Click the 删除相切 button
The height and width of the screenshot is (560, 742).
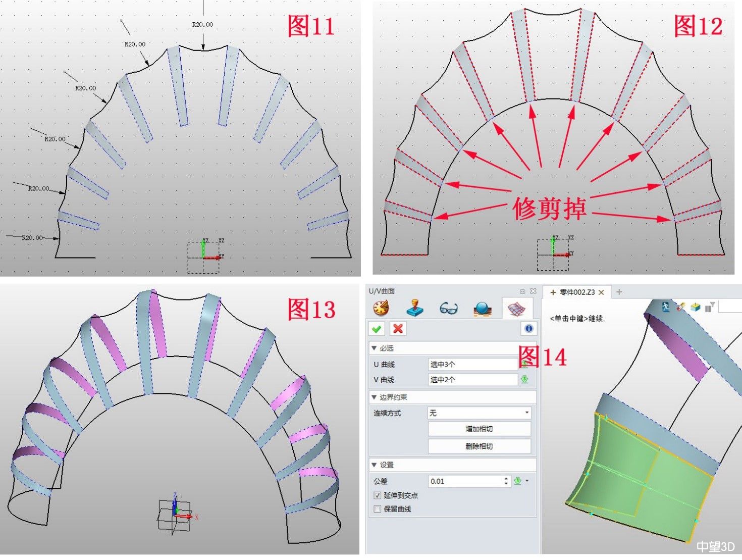(x=479, y=446)
